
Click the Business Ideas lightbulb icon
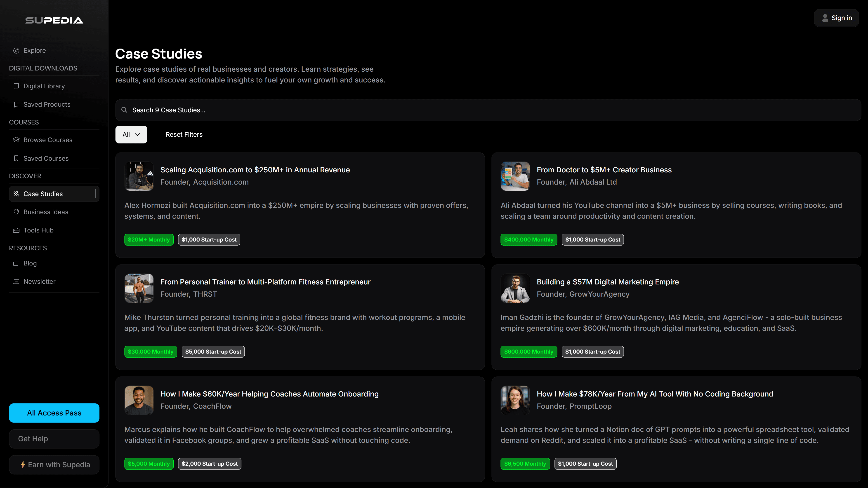click(16, 212)
